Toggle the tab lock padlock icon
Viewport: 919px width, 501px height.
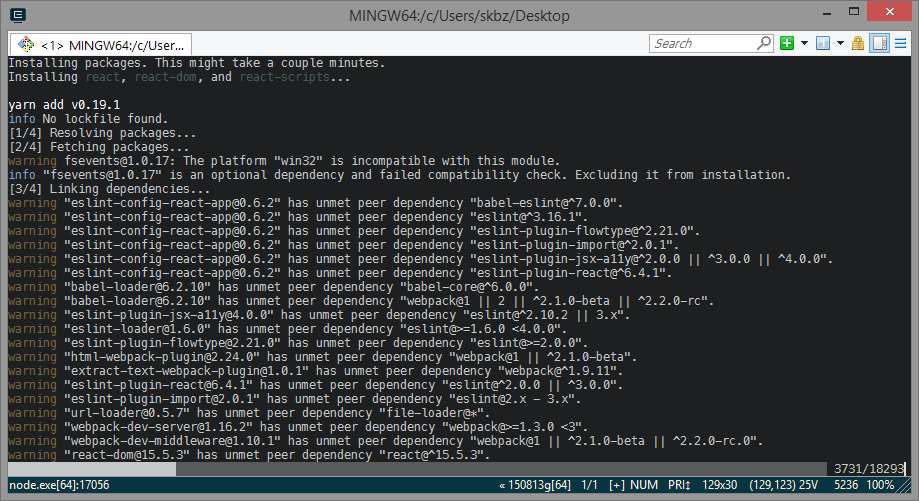tap(857, 43)
